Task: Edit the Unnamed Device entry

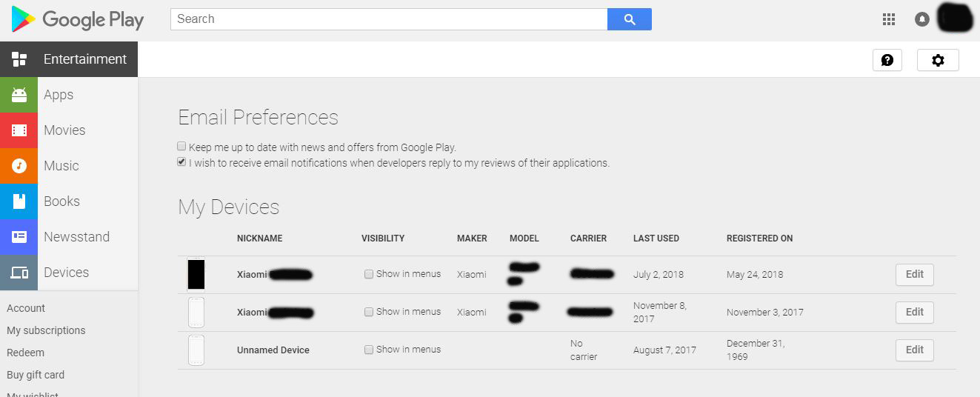Action: click(914, 350)
